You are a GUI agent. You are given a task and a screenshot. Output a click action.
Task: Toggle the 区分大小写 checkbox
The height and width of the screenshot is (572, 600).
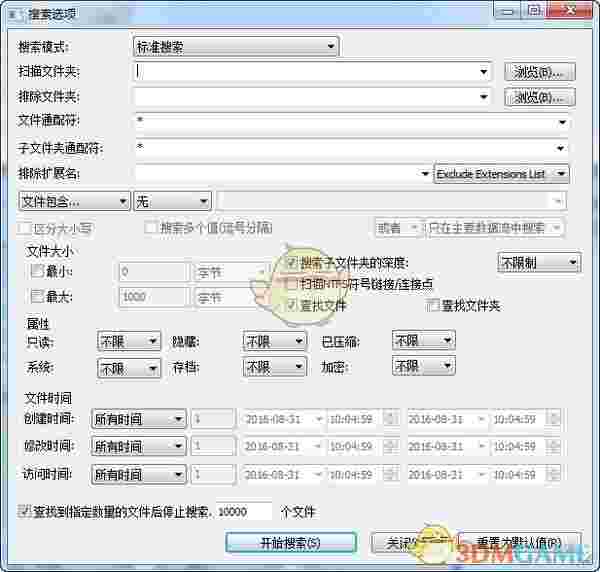pos(26,228)
